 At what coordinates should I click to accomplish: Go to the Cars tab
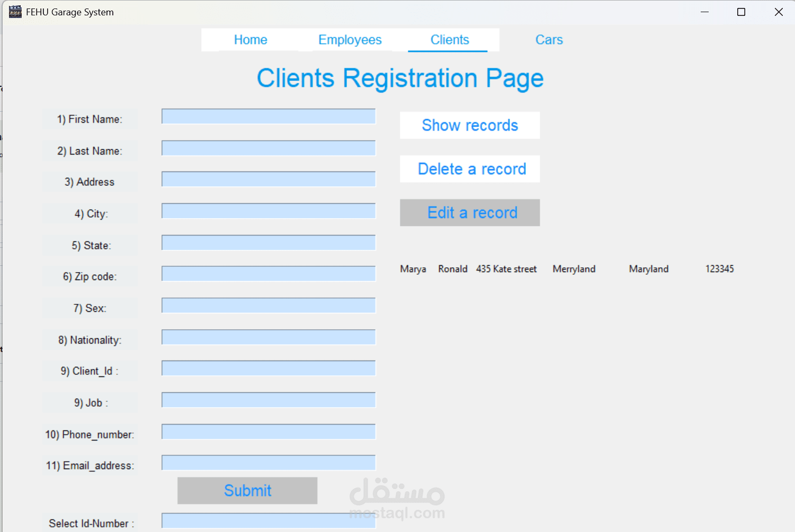549,40
